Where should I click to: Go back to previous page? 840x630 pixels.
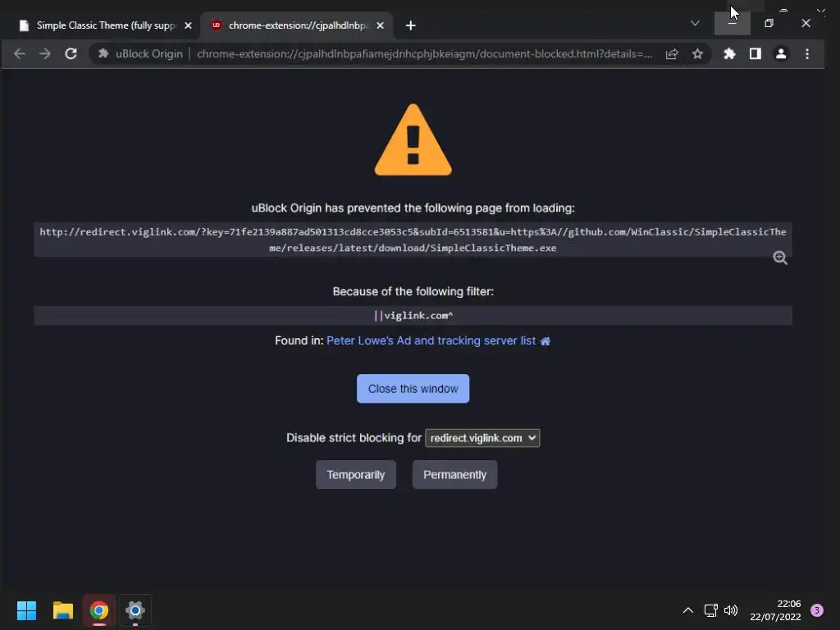(x=20, y=53)
